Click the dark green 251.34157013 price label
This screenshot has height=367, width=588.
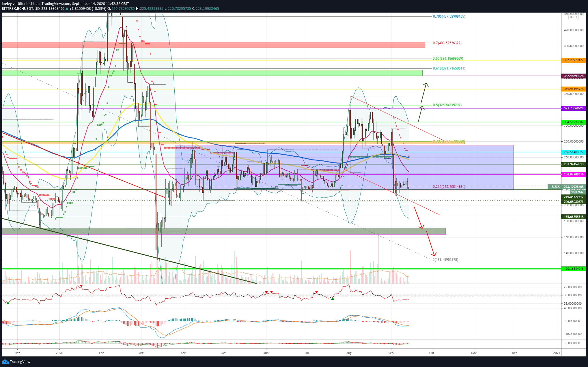pyautogui.click(x=573, y=164)
